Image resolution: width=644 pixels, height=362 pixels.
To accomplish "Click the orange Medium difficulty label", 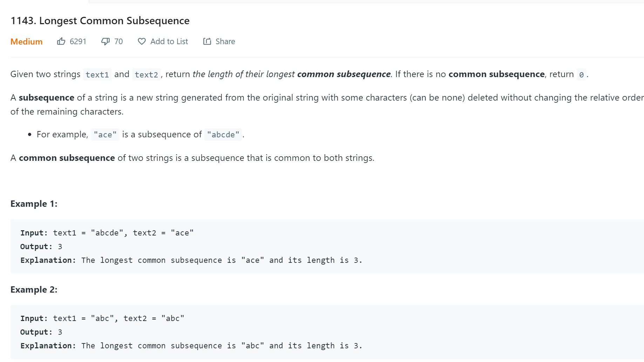I will pyautogui.click(x=26, y=42).
